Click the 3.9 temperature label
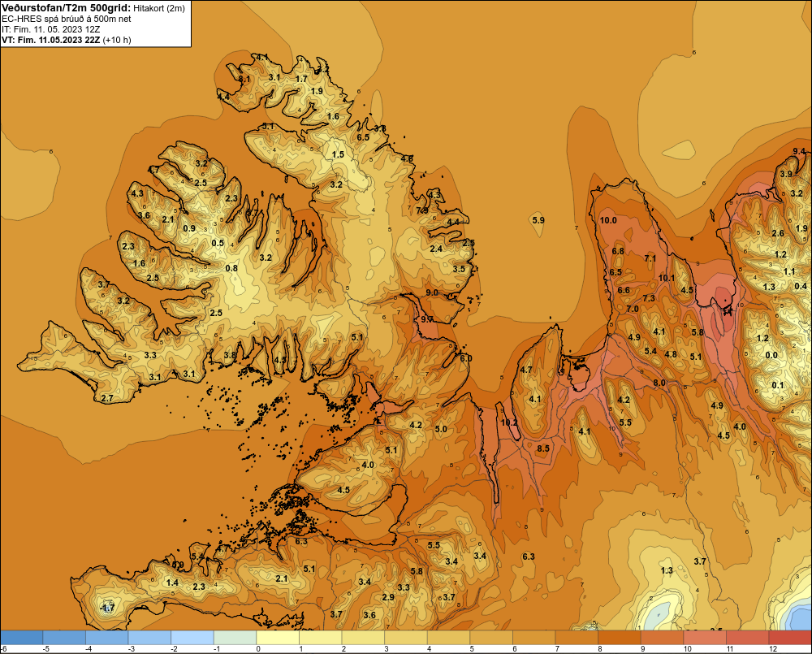Viewport: 812px width, 654px height. click(786, 174)
